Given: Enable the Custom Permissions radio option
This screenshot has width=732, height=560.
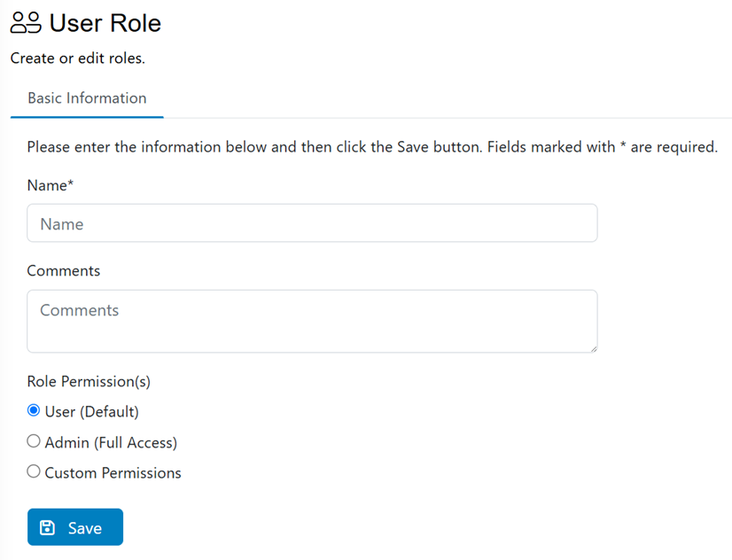Looking at the screenshot, I should (34, 471).
